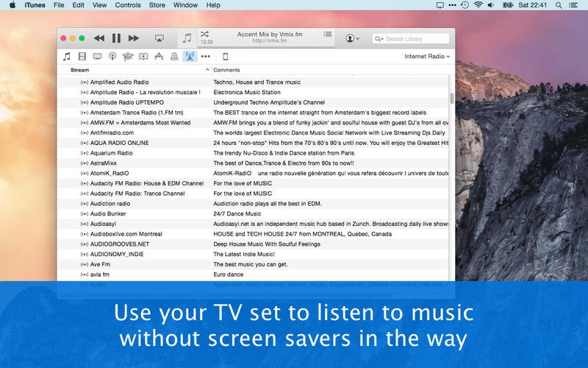Open the iTunes application menu

coord(35,5)
